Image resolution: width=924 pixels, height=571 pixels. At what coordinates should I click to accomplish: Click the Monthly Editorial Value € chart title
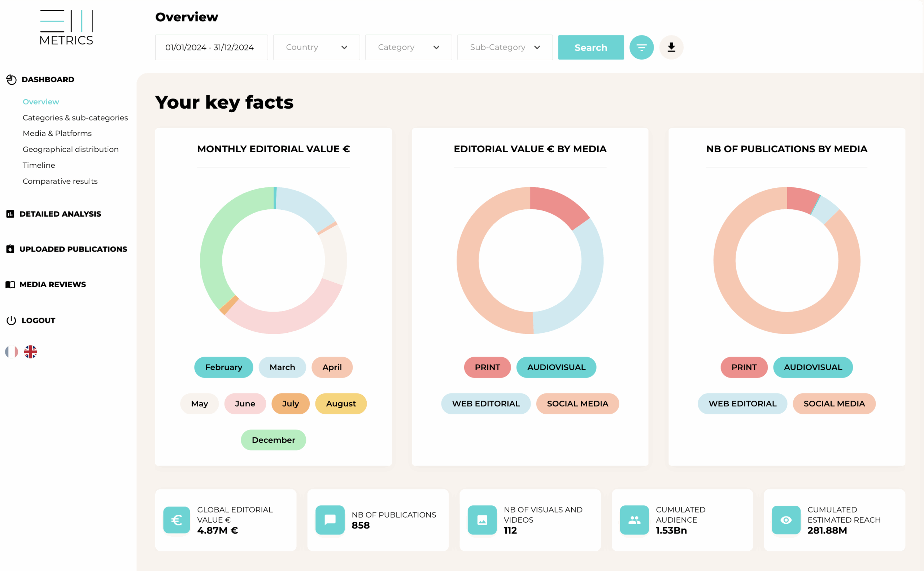click(273, 149)
